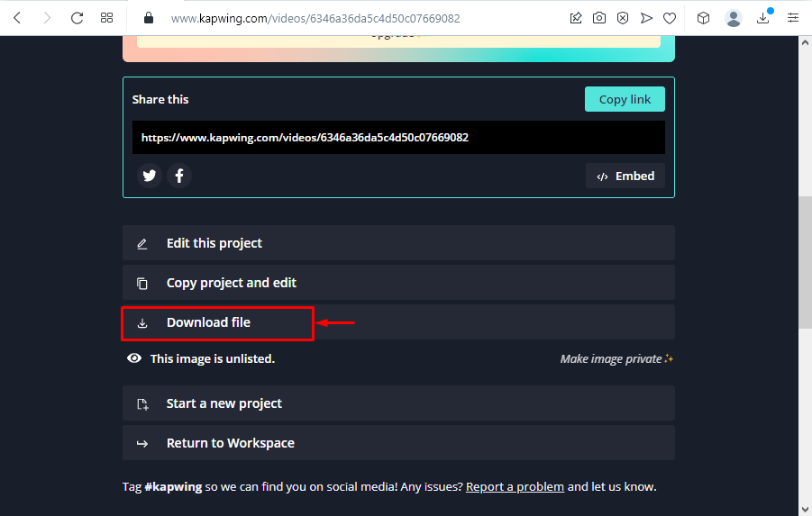Open the user profile avatar icon
The image size is (812, 516).
[x=733, y=18]
